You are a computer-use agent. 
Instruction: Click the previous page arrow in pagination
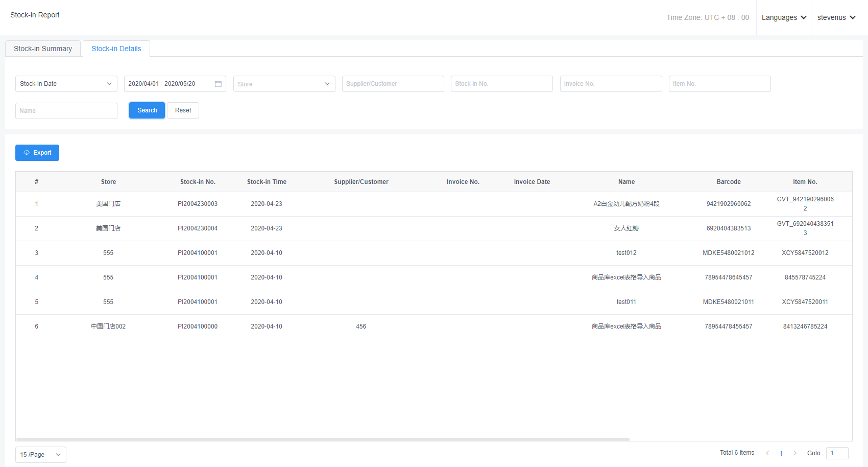coord(767,453)
